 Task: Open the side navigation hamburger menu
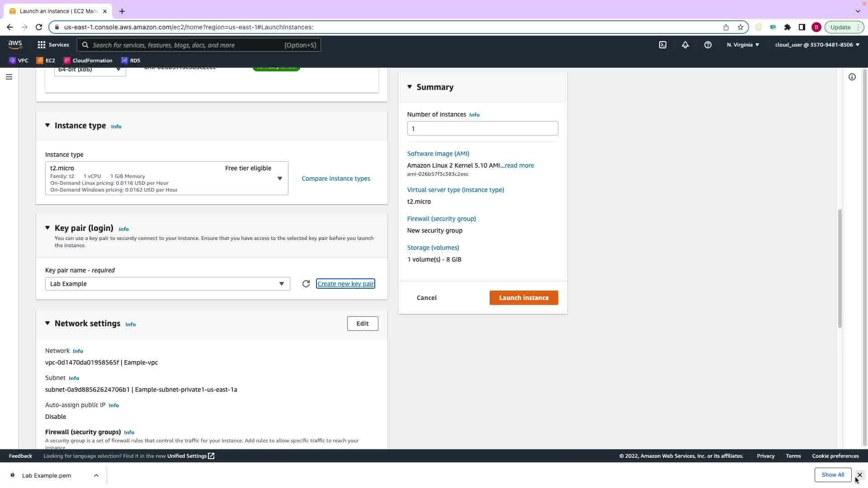click(9, 77)
